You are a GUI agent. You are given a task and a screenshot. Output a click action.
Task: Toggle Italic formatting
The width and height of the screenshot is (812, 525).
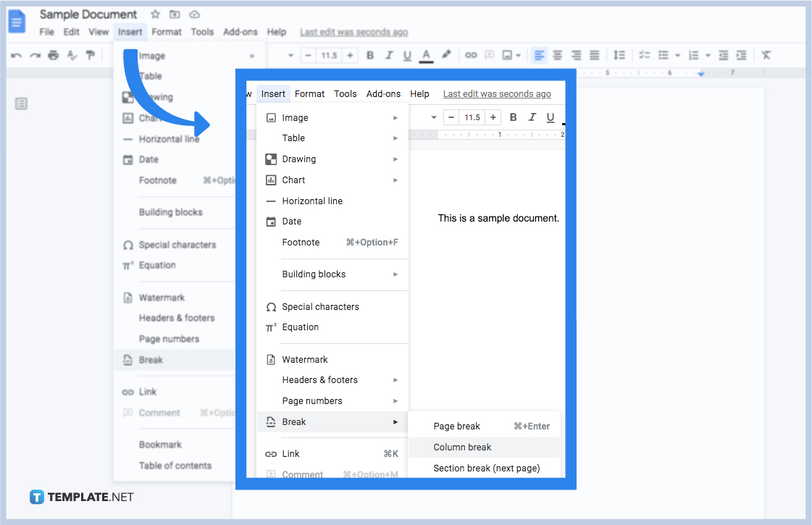point(388,55)
